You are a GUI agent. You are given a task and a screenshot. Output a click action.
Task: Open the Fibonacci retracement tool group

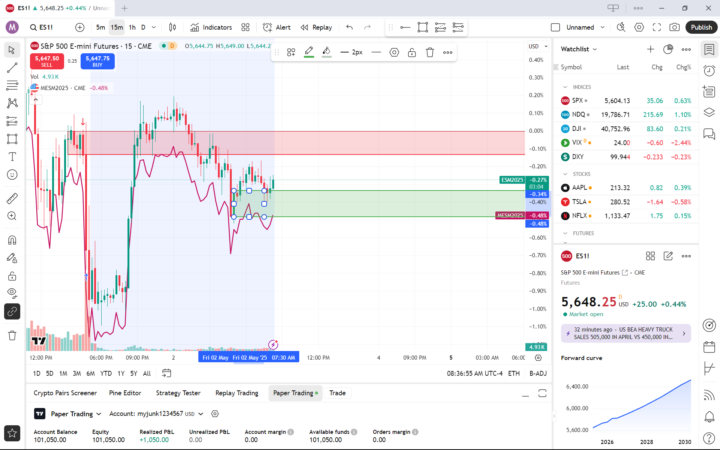[12, 85]
